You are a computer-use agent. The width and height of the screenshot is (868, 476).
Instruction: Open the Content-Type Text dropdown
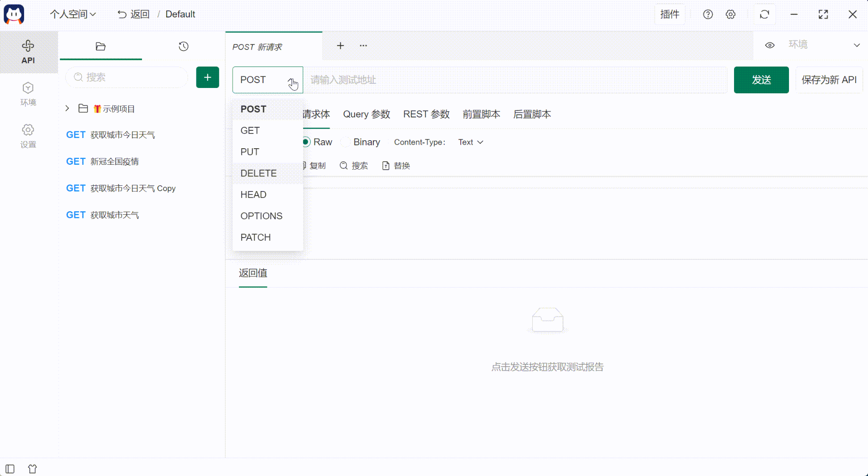pyautogui.click(x=470, y=142)
